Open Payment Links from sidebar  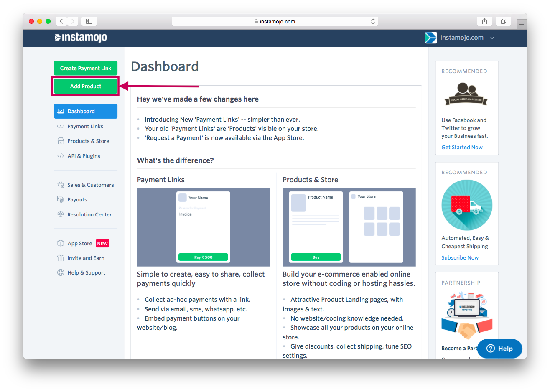point(85,126)
